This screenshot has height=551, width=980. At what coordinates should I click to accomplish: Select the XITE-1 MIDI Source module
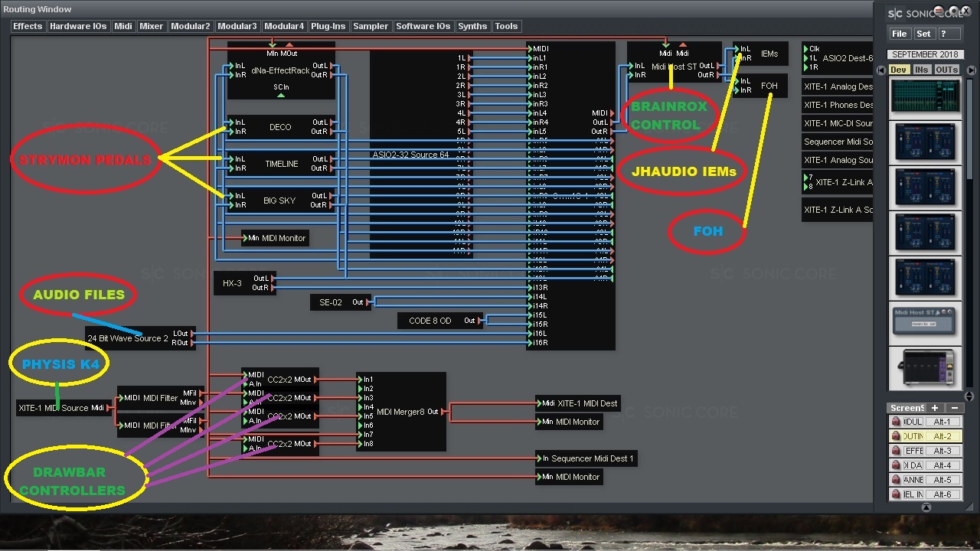(62, 408)
